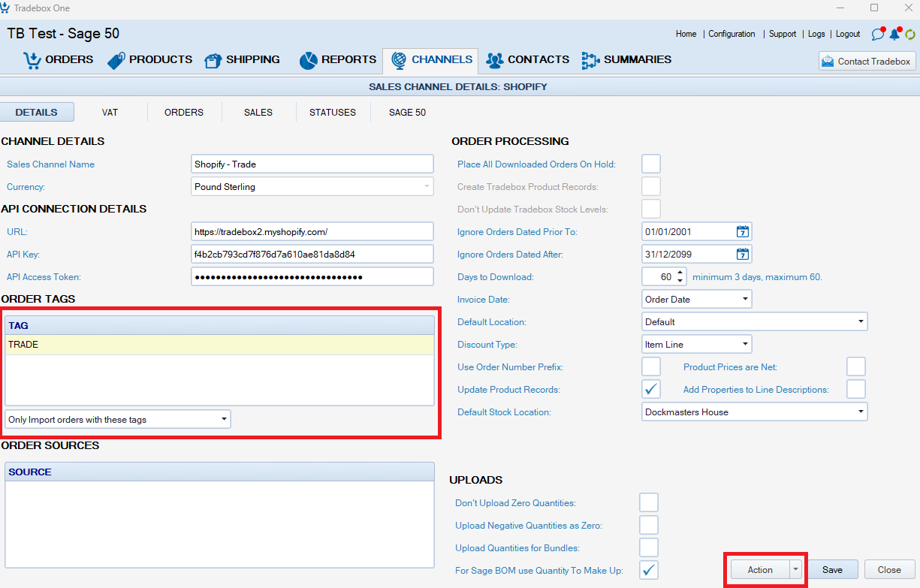Open the notifications bell icon
920x588 pixels.
point(894,34)
